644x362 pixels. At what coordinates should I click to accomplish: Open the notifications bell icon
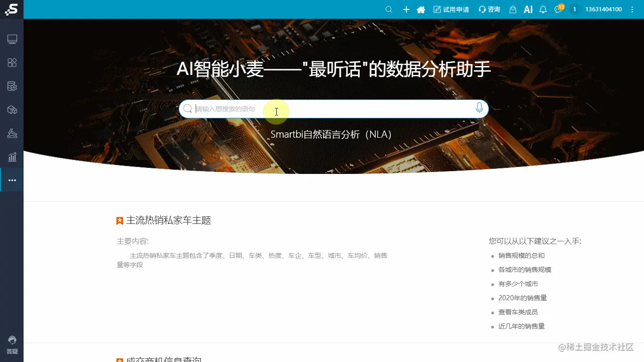(x=543, y=9)
